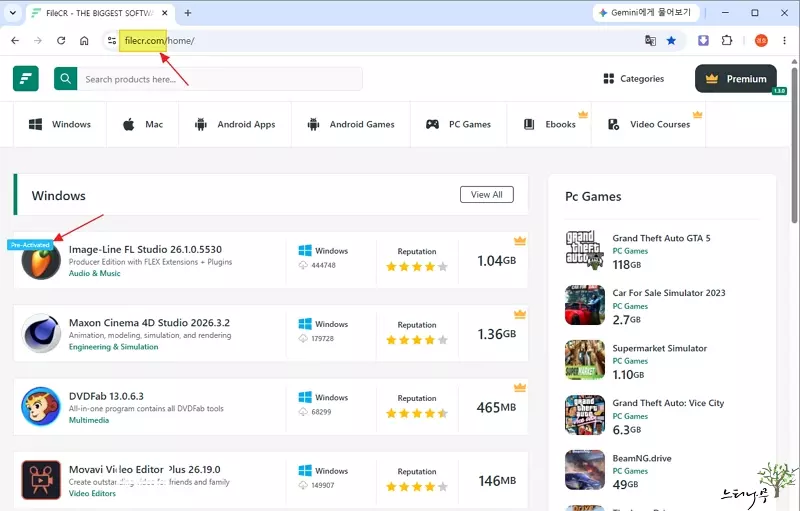Click the 1.04GB size for FL Studio
This screenshot has width=800, height=511.
click(x=496, y=261)
